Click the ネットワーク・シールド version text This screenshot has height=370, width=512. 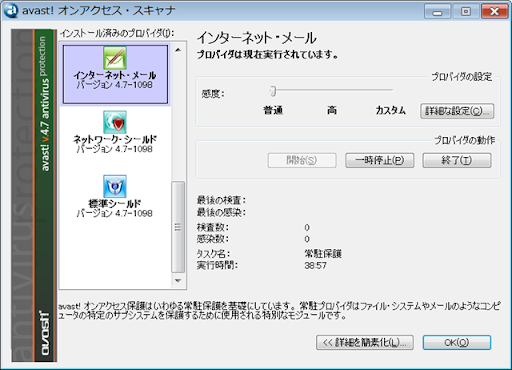tap(114, 149)
